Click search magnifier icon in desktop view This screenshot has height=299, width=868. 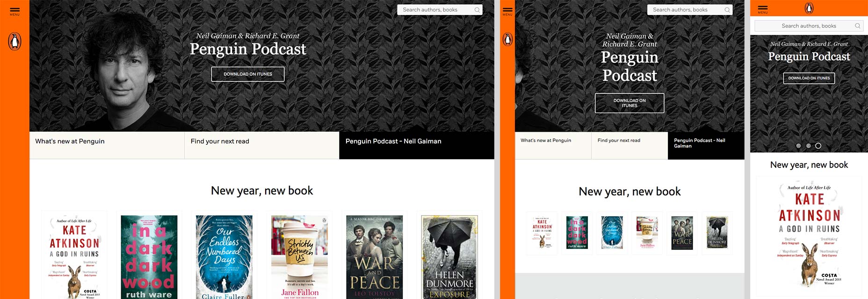coord(477,10)
